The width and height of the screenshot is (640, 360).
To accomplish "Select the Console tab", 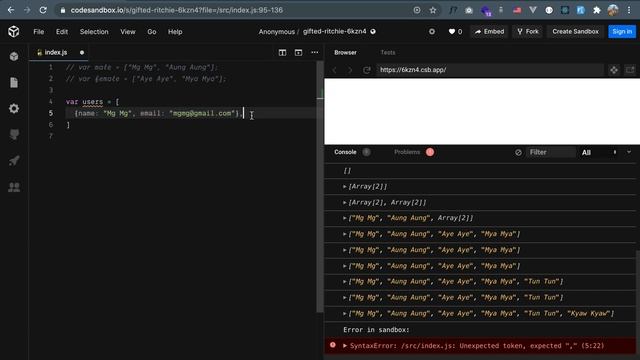I will point(345,152).
